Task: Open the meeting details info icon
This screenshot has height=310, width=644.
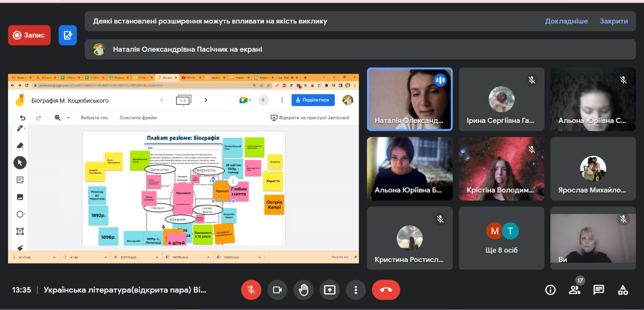Action: pos(550,290)
